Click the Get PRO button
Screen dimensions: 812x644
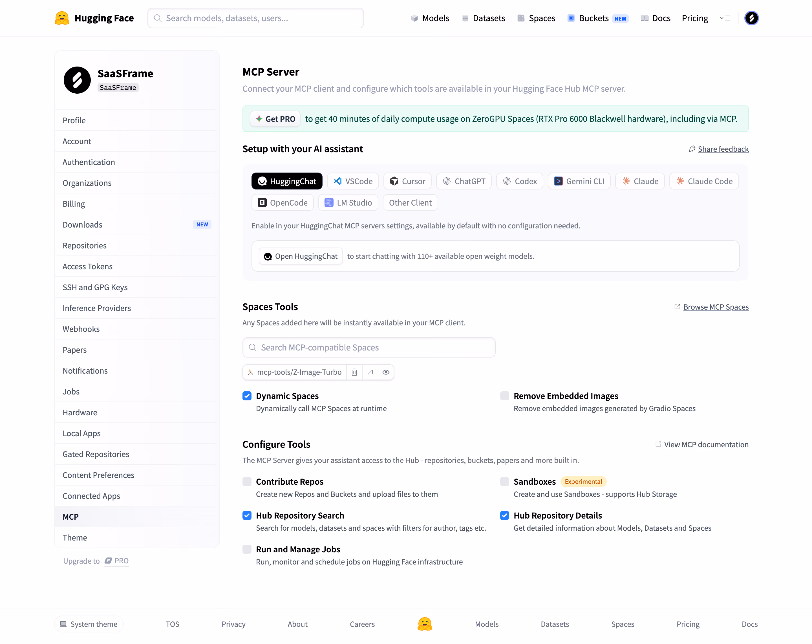coord(275,119)
